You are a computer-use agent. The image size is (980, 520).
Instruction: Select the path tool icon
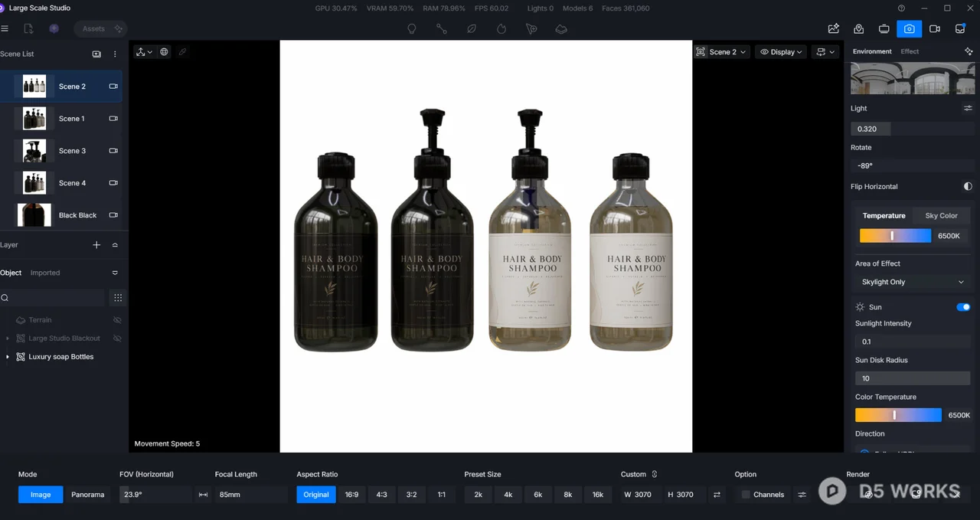tap(442, 29)
